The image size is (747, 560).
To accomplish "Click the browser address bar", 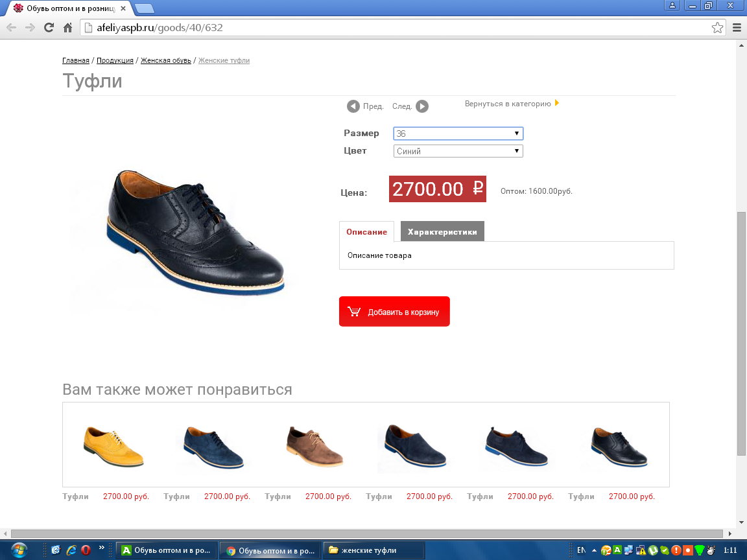I will [389, 27].
